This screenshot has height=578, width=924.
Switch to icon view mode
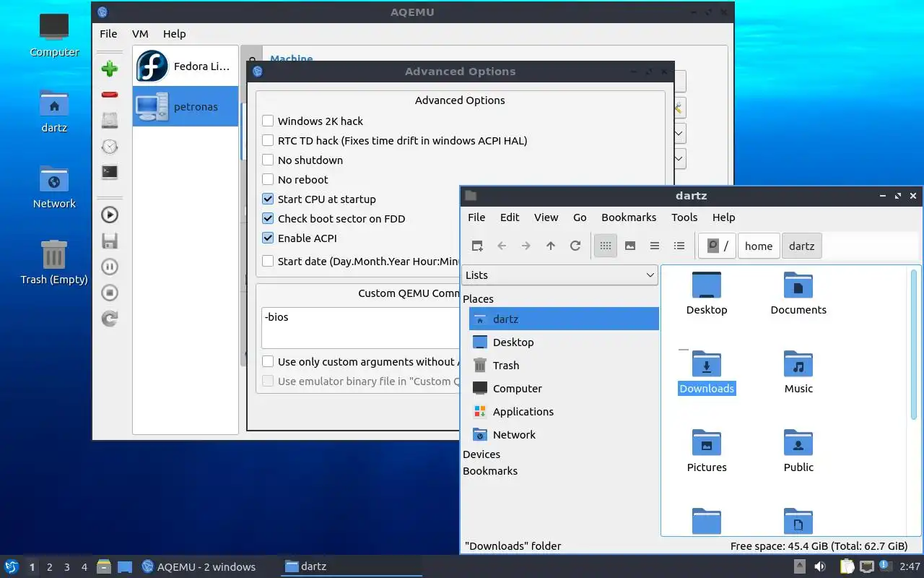click(606, 246)
